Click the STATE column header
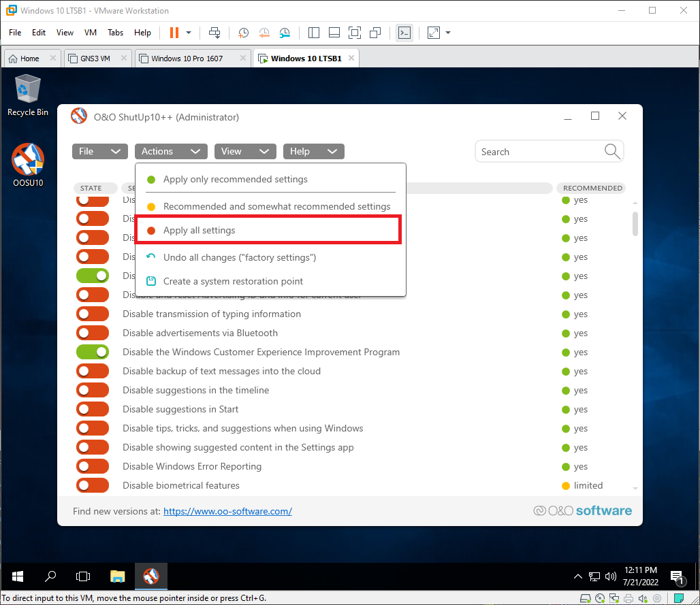Viewport: 700px width, 605px height. (95, 188)
